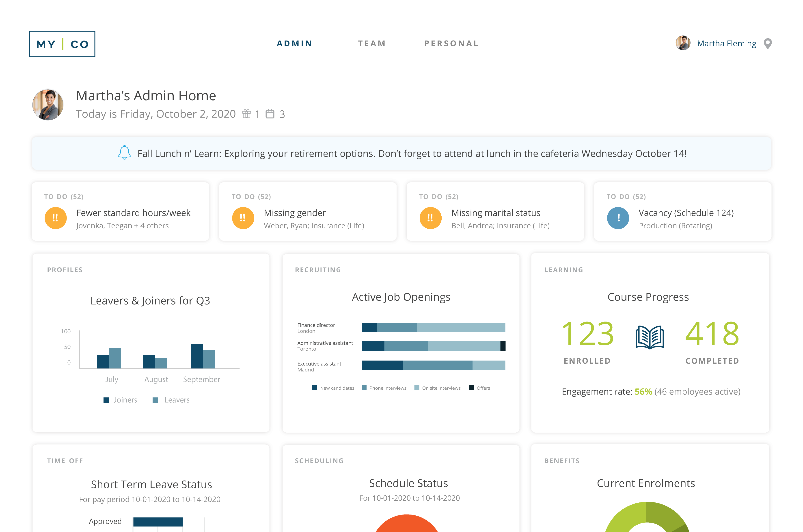This screenshot has width=803, height=532.
Task: Click the birthday gift icon
Action: 246,114
